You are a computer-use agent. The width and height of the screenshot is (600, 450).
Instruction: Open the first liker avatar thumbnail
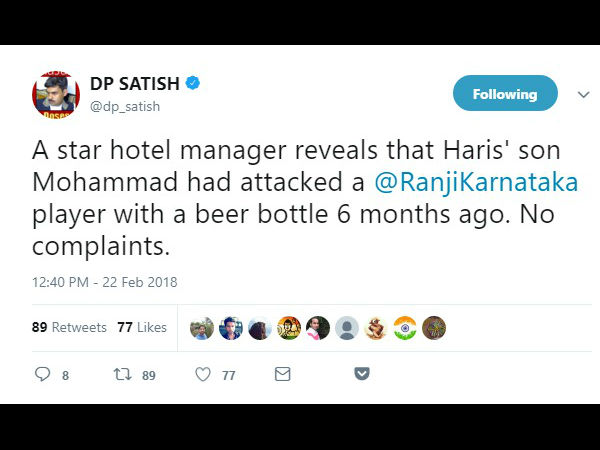click(x=202, y=328)
